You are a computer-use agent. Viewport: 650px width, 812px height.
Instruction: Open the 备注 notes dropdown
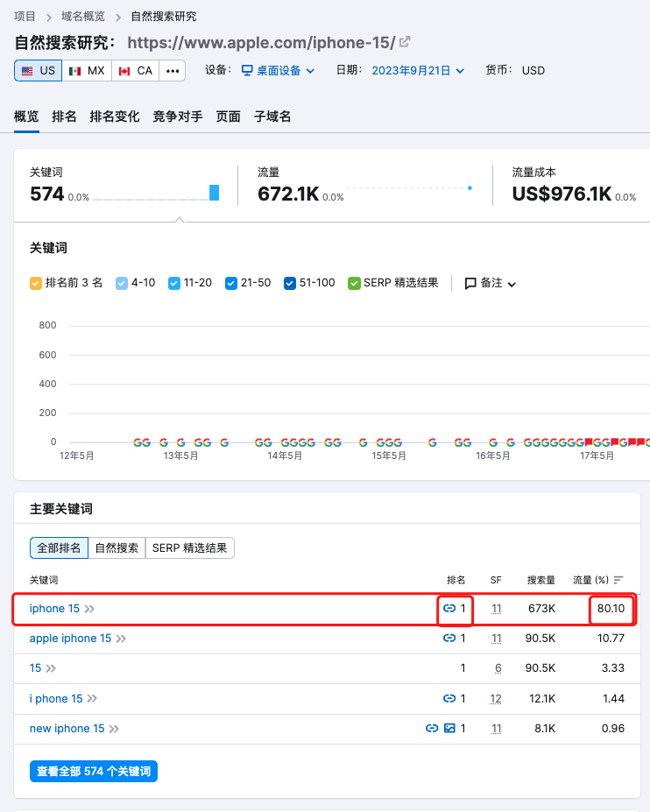[491, 283]
